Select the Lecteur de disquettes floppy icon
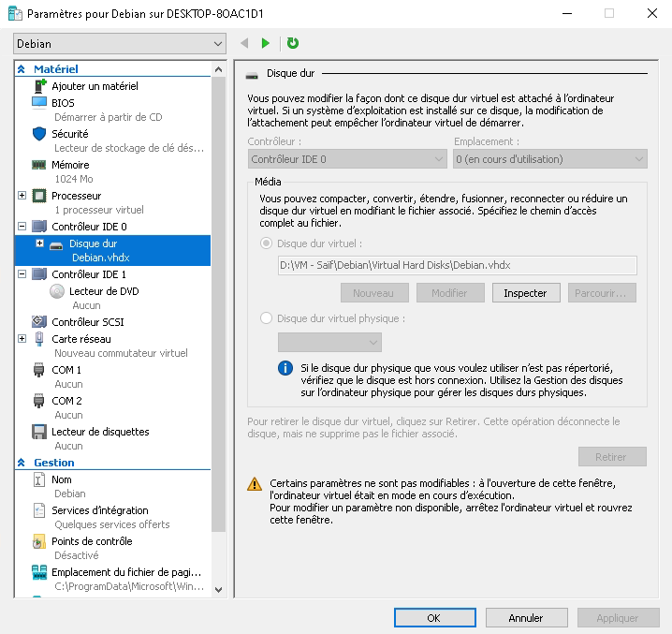Viewport: 672px width, 634px height. pos(39,432)
